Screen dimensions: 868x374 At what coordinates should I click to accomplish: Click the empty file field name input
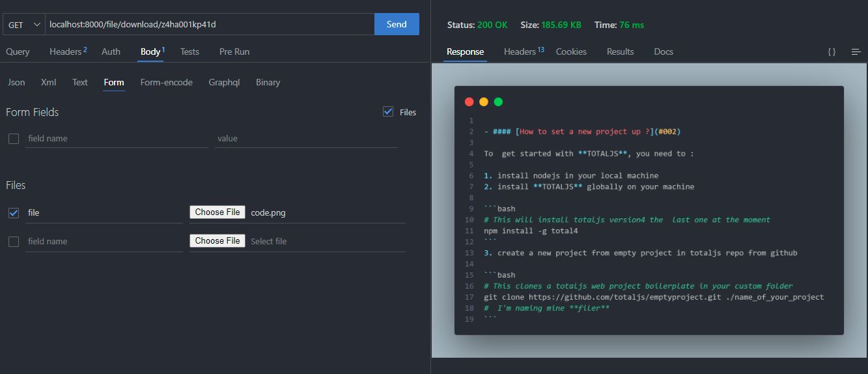point(104,241)
